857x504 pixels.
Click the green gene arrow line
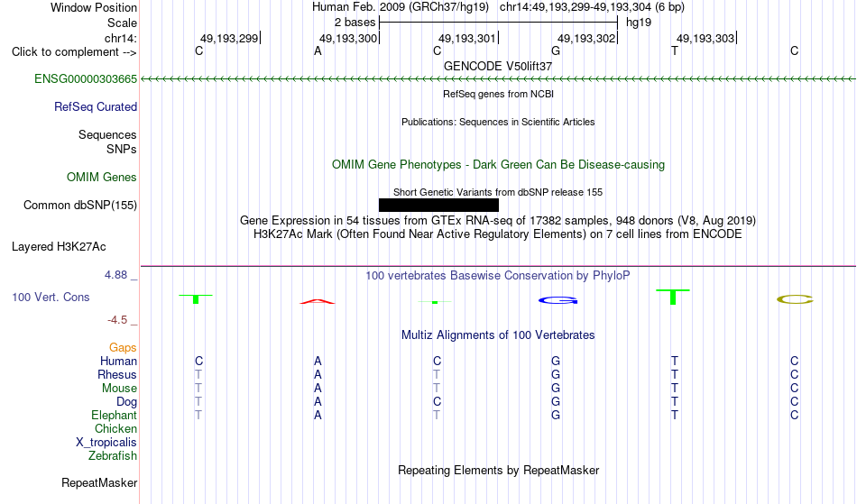point(498,79)
